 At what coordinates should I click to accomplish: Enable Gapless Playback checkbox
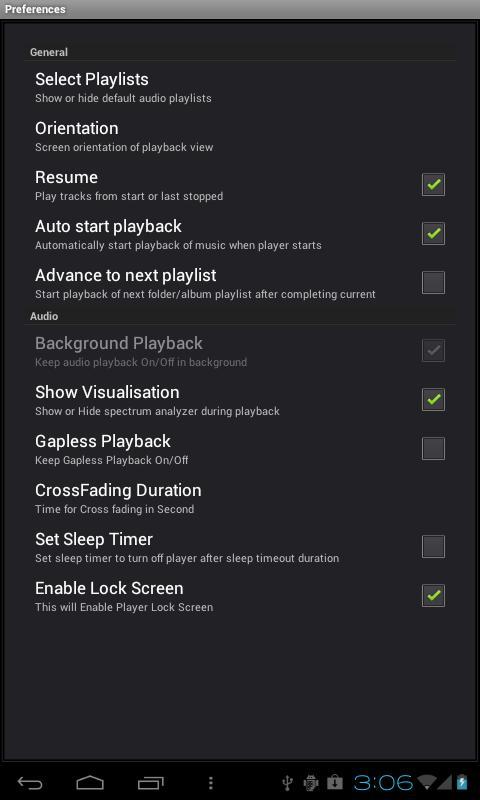click(433, 448)
